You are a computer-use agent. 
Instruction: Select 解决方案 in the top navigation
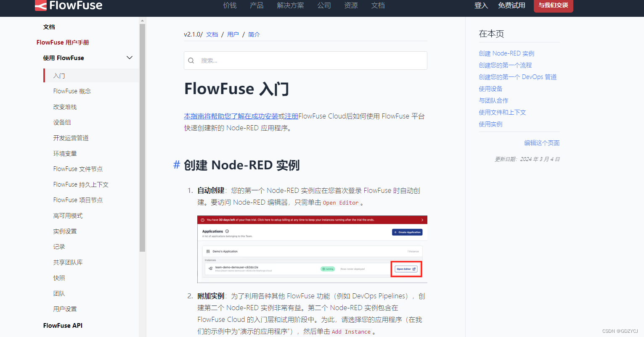[290, 5]
